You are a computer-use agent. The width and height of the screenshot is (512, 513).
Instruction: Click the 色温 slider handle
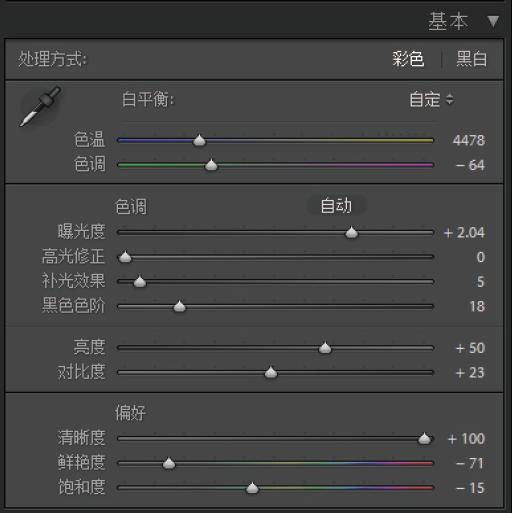click(x=199, y=140)
